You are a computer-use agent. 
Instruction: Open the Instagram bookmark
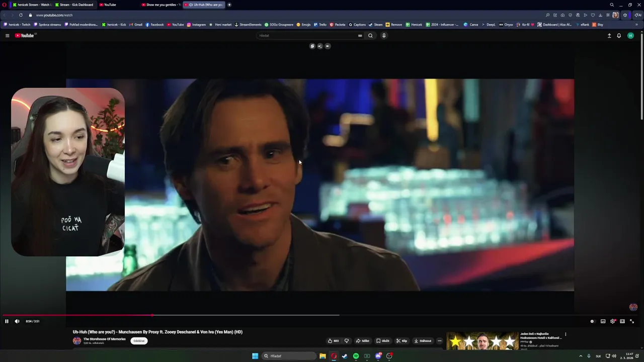[x=196, y=25]
